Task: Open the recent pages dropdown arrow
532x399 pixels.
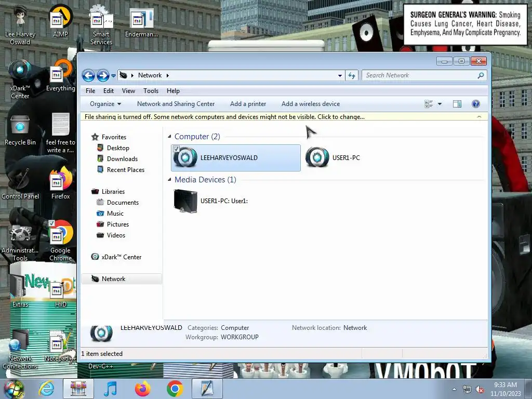Action: pyautogui.click(x=113, y=76)
